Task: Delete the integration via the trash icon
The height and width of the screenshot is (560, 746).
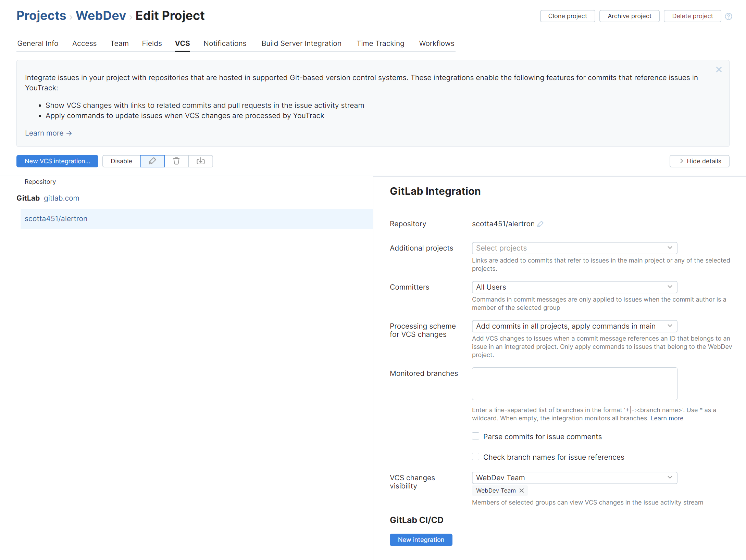Action: 176,161
